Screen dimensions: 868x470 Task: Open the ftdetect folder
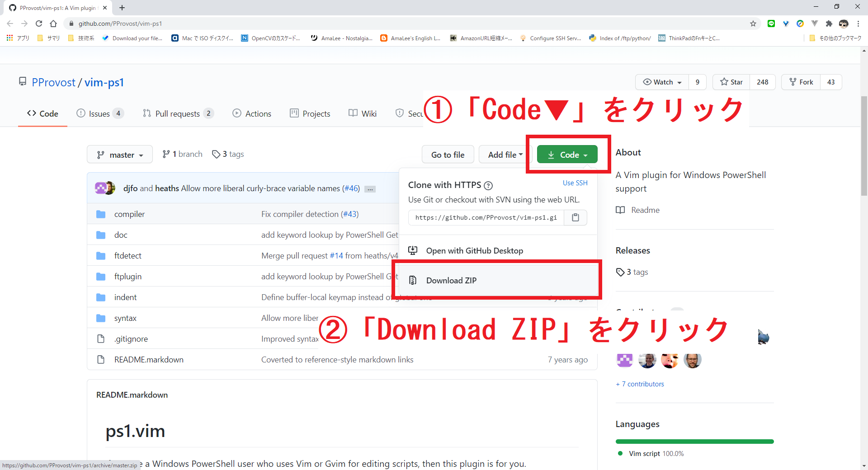128,256
